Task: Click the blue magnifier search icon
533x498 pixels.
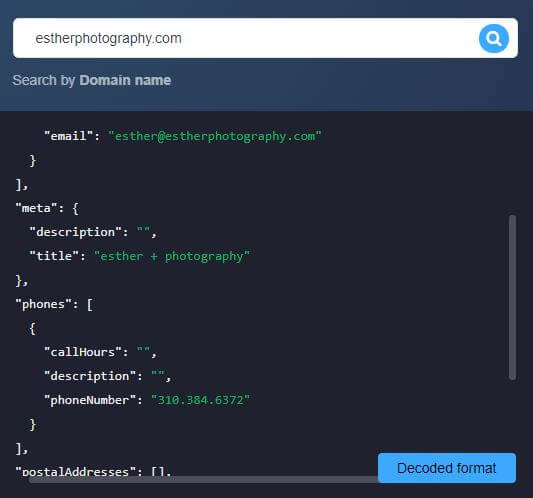Action: coord(493,38)
